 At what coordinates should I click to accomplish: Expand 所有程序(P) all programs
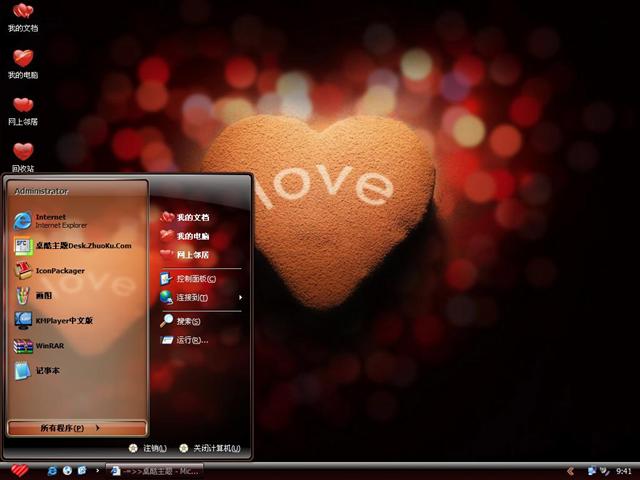pos(77,428)
